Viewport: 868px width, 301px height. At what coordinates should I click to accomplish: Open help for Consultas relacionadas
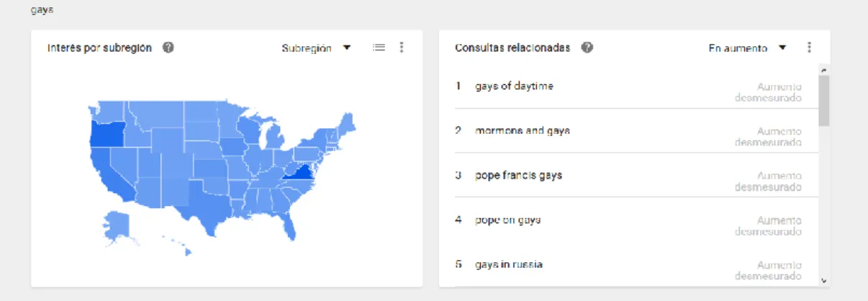coord(587,48)
